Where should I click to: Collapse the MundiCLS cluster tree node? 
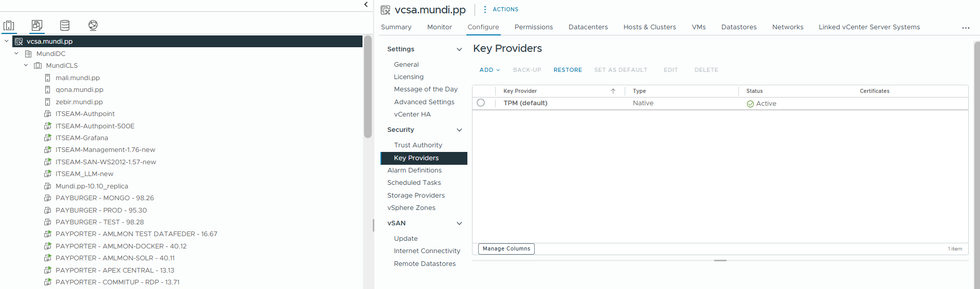(26, 65)
